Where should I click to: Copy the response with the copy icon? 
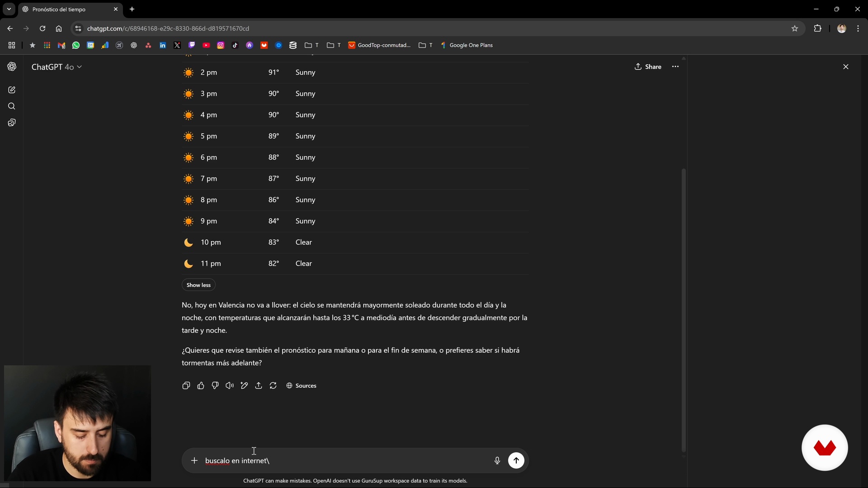[x=186, y=385]
